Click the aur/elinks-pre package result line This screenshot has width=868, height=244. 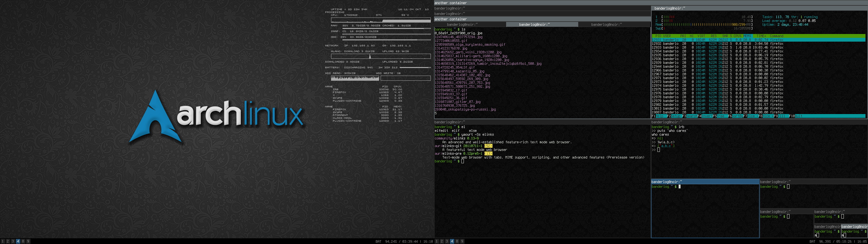tap(463, 153)
